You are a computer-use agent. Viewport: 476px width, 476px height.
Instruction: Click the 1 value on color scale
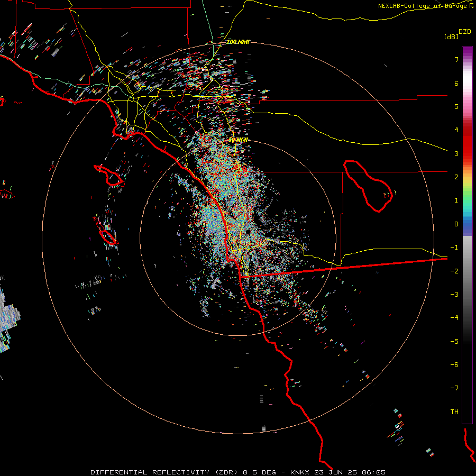456,200
